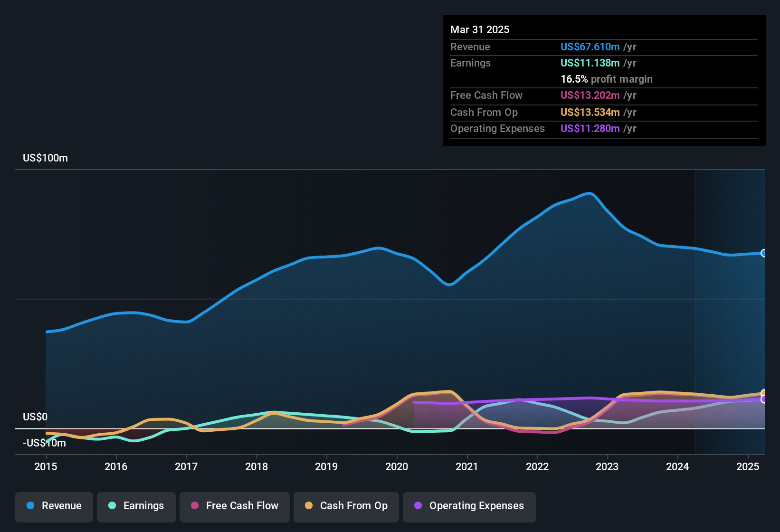This screenshot has height=532, width=780.
Task: Click the teal Earnings legend dot
Action: click(112, 506)
